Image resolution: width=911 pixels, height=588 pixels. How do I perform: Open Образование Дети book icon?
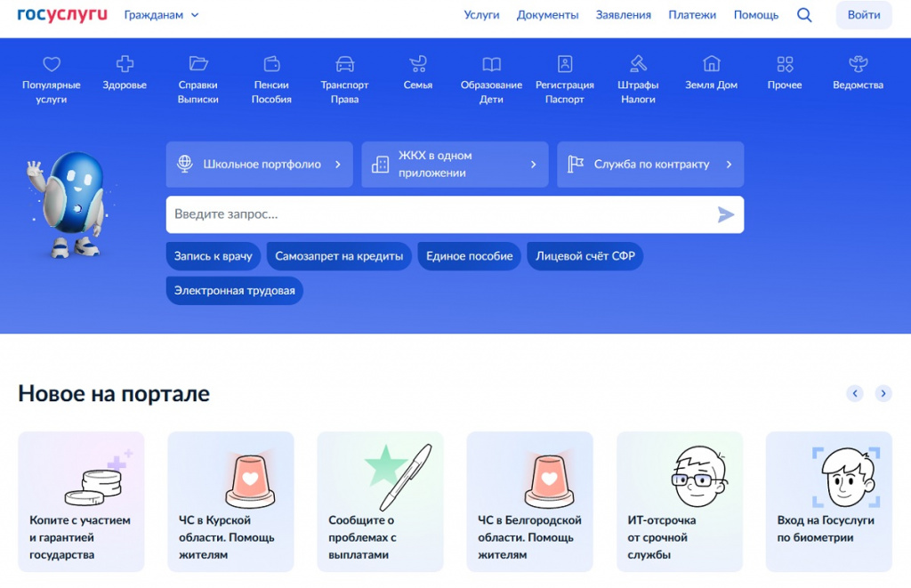click(491, 63)
